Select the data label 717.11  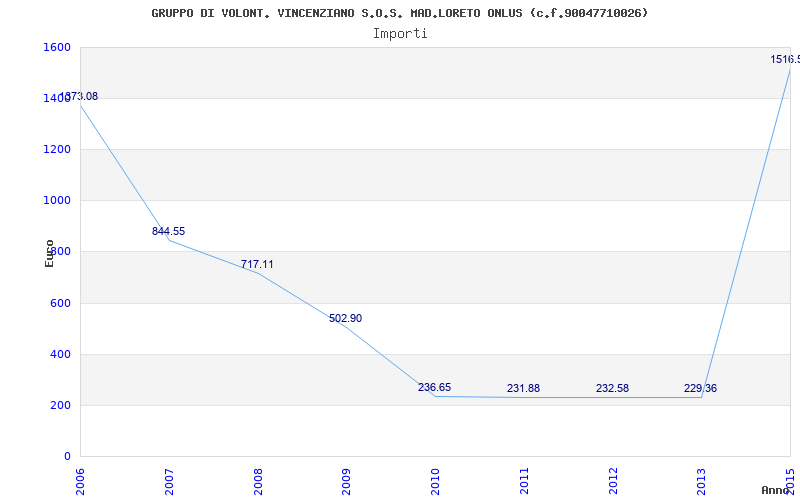(257, 264)
